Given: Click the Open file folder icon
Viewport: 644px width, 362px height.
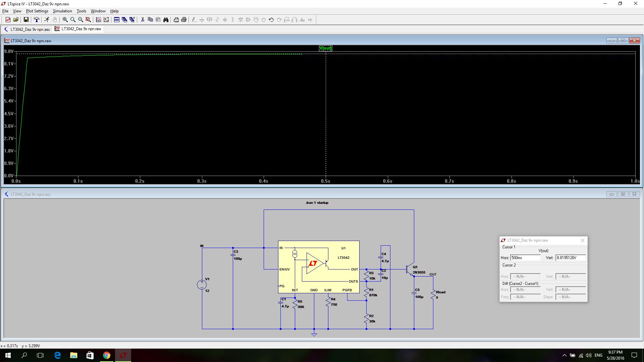Looking at the screenshot, I should [16, 20].
